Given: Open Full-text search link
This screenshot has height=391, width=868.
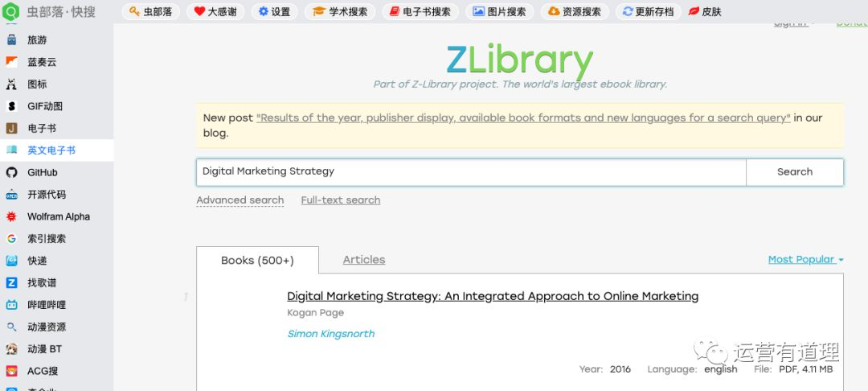Looking at the screenshot, I should pos(341,200).
